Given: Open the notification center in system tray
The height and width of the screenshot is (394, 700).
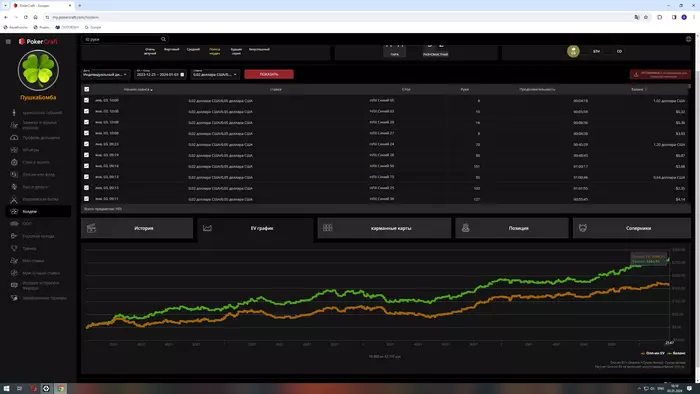Looking at the screenshot, I should point(689,389).
